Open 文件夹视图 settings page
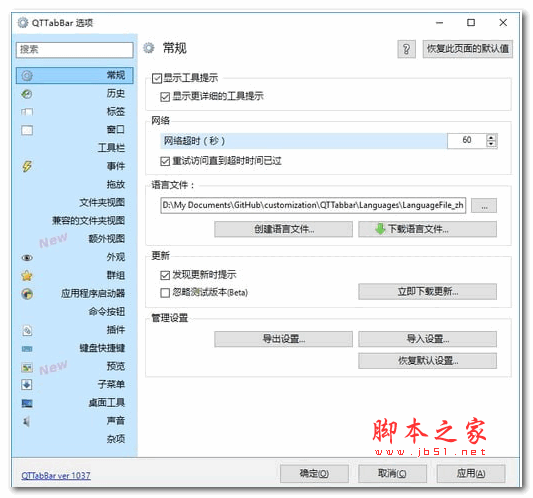 (x=102, y=203)
